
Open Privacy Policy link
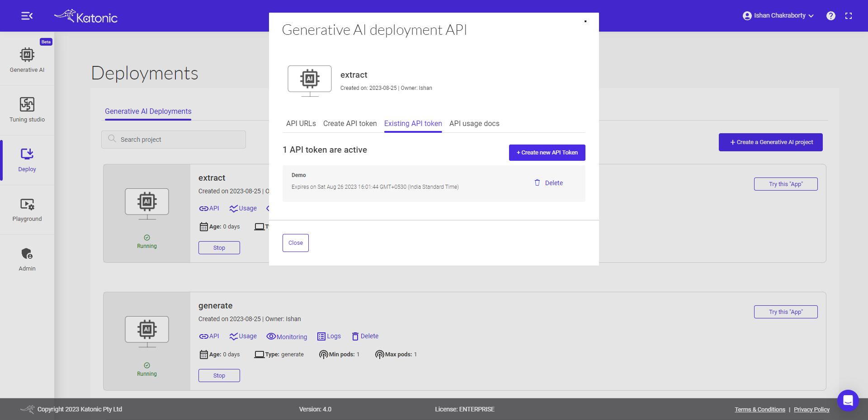[x=811, y=410]
